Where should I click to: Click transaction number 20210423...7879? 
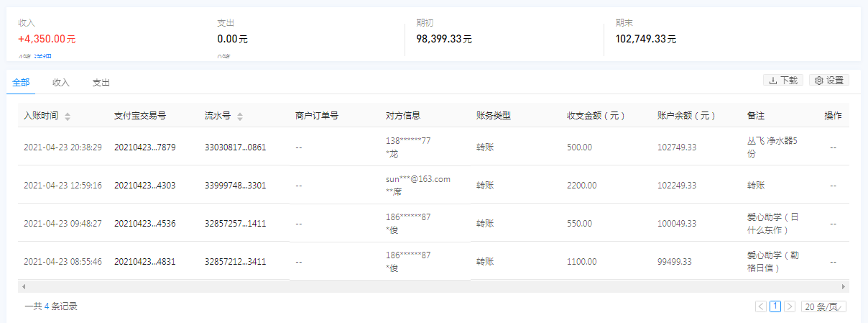(144, 147)
